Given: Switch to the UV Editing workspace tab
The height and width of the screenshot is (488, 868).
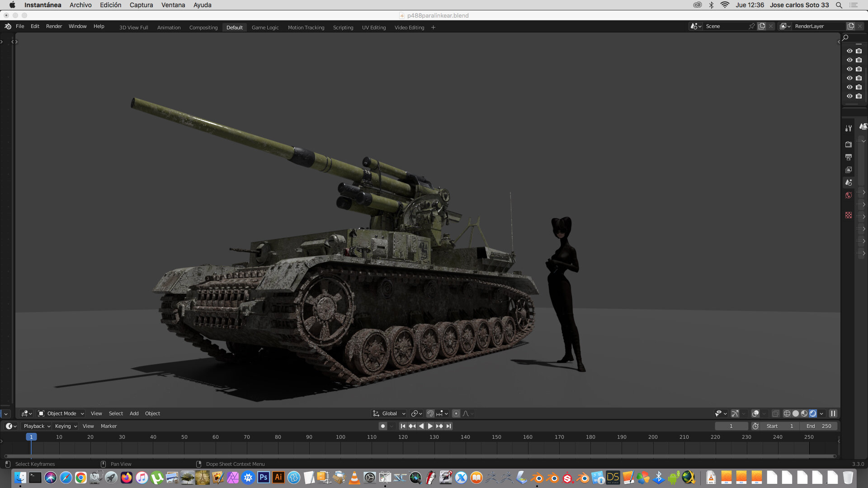Looking at the screenshot, I should [x=374, y=28].
